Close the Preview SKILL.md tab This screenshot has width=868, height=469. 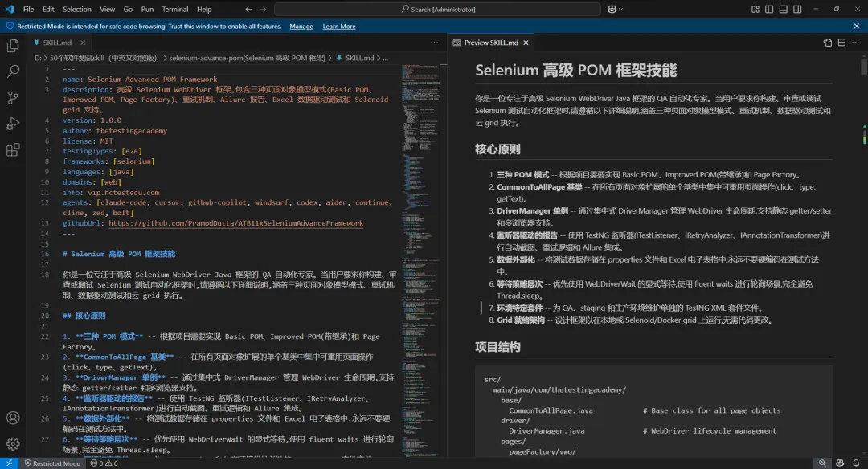pyautogui.click(x=526, y=43)
